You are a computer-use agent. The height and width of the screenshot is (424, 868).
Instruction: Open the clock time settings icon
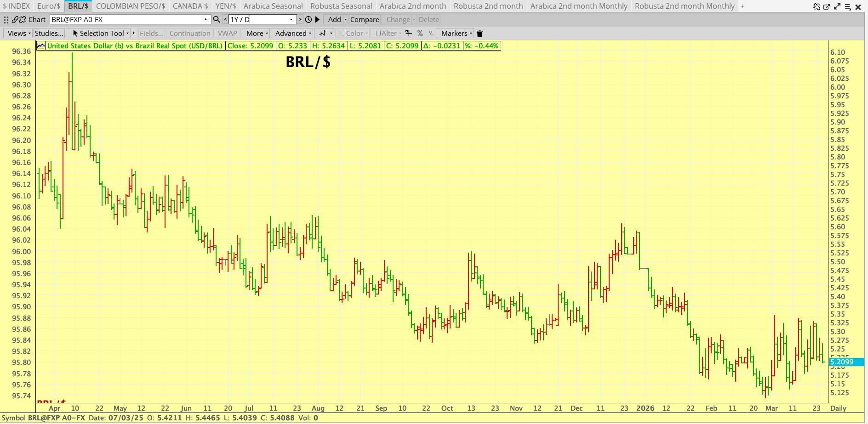308,19
